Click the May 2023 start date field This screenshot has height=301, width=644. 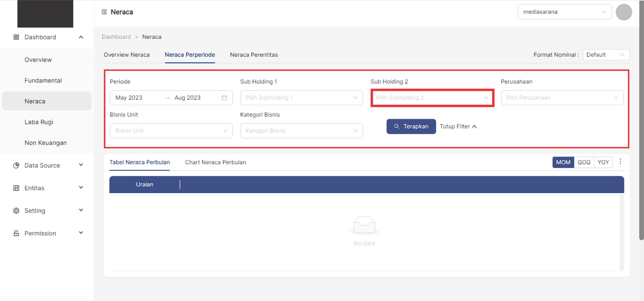[135, 98]
